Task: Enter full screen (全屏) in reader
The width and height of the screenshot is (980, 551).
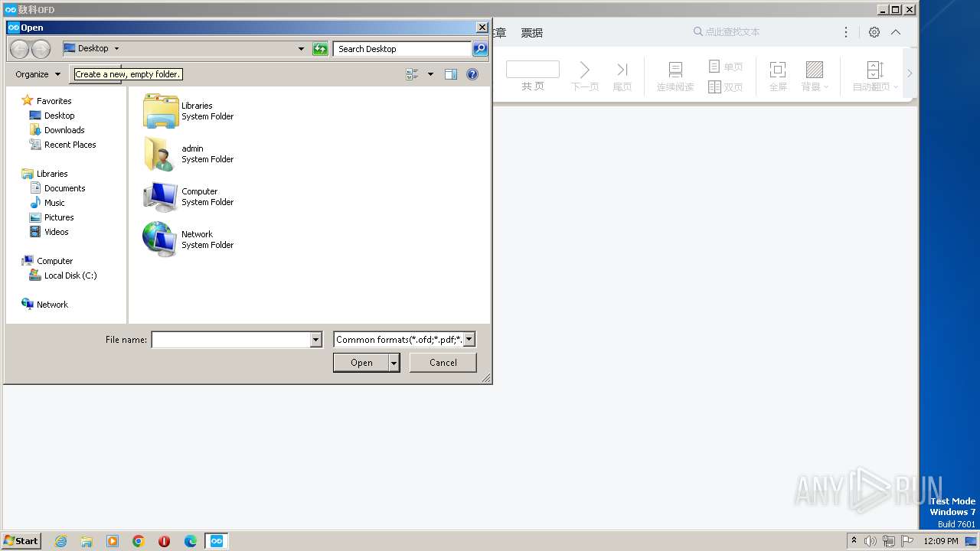Action: point(778,77)
